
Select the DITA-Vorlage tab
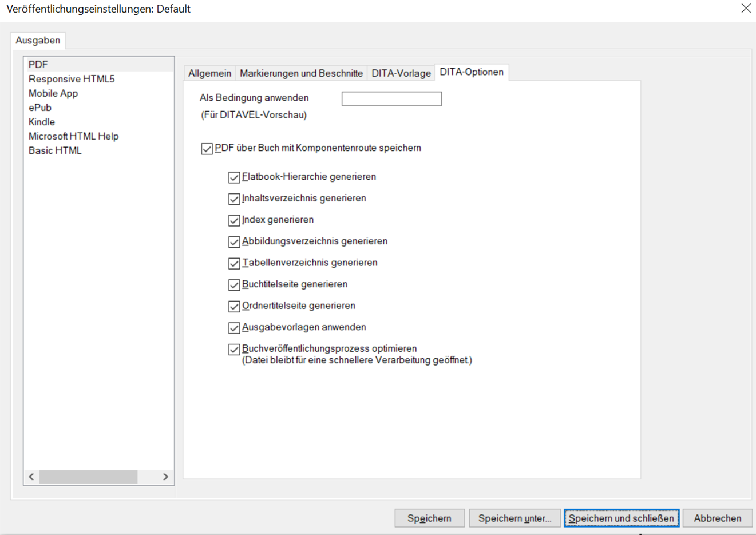pos(401,73)
